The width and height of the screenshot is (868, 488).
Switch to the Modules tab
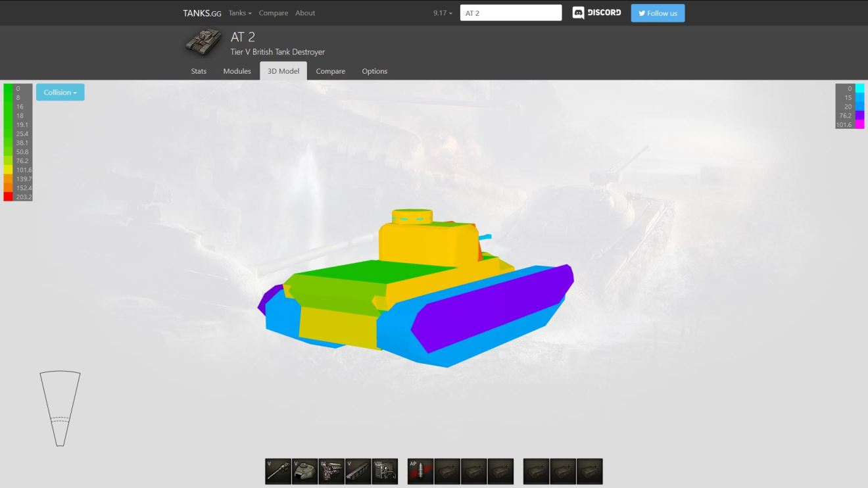coord(237,71)
